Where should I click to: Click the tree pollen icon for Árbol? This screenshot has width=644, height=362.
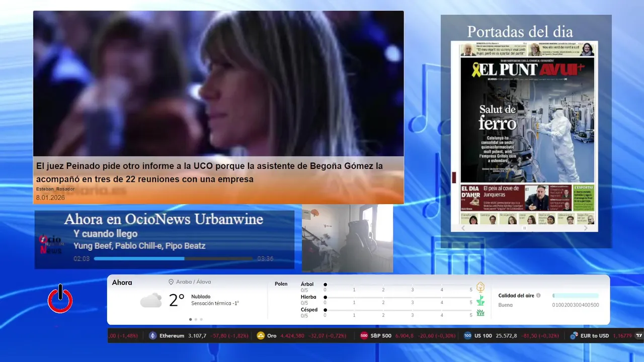coord(480,287)
